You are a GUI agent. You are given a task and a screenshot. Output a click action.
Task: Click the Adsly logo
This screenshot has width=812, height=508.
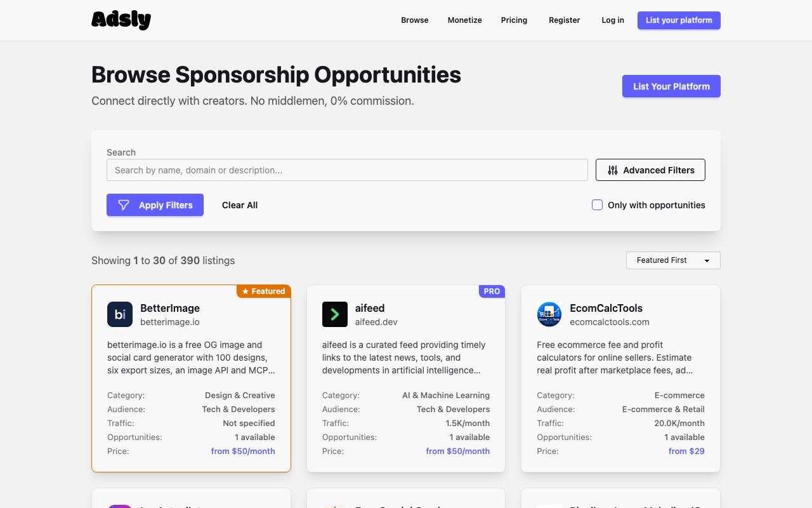coord(121,20)
